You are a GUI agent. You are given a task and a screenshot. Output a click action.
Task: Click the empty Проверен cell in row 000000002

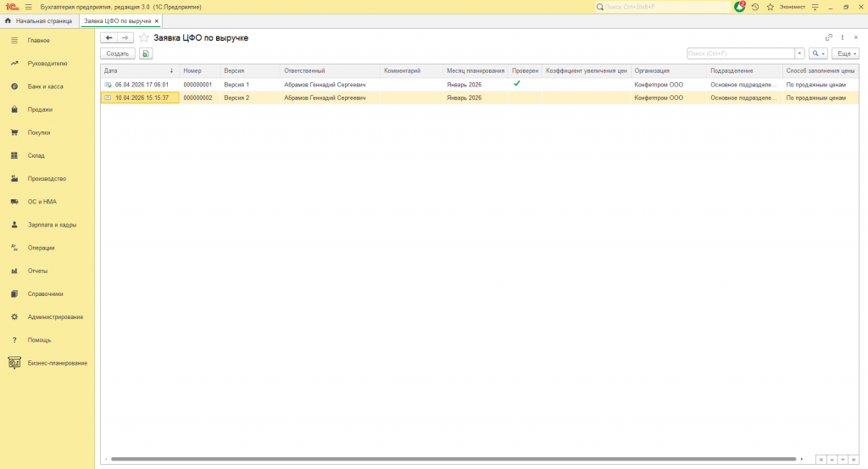[x=525, y=98]
